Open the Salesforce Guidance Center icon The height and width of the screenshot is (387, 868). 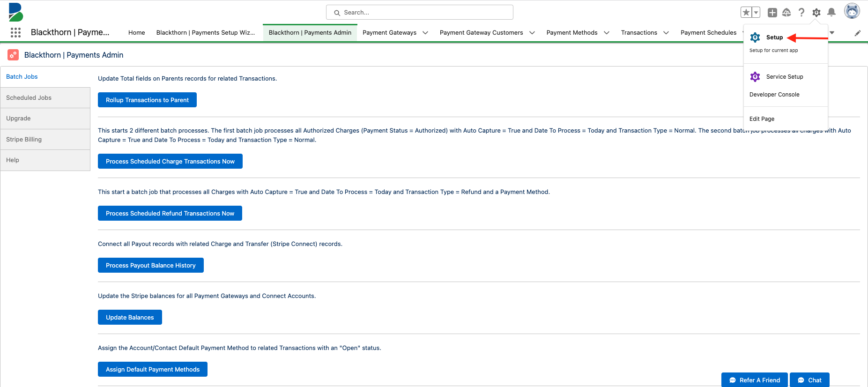[786, 13]
